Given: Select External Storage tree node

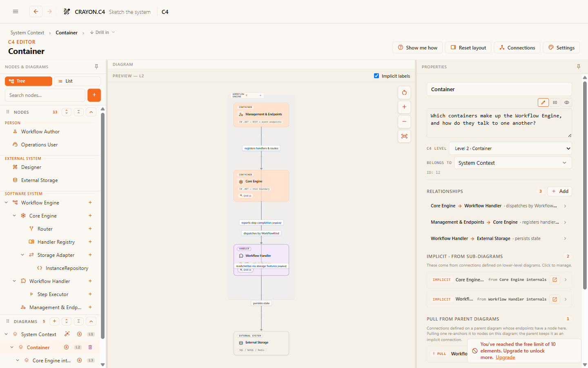Looking at the screenshot, I should tap(39, 180).
